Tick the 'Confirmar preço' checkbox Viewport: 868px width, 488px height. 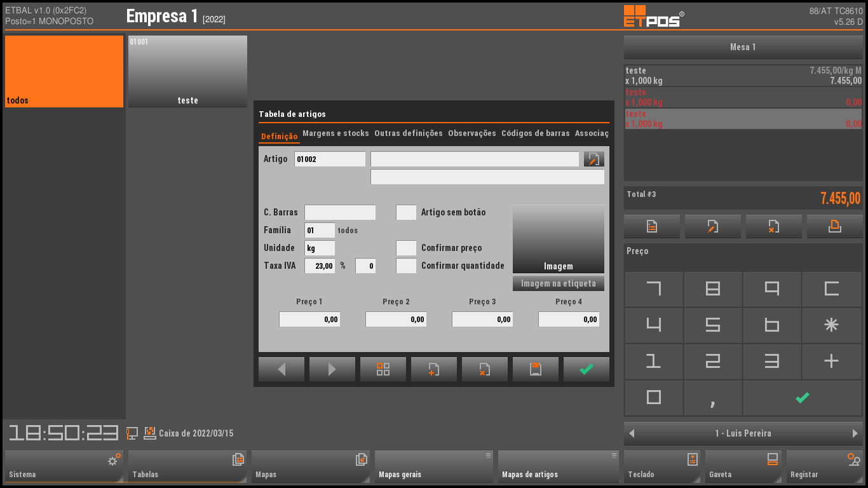click(x=406, y=248)
